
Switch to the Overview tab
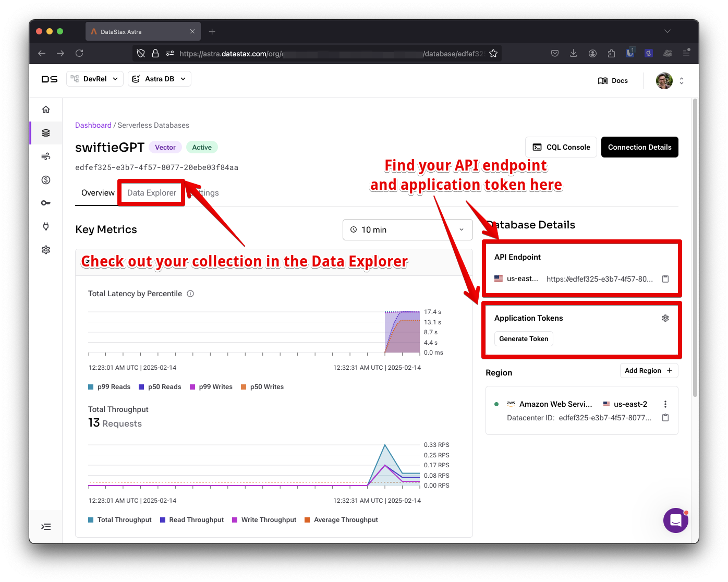pos(98,193)
